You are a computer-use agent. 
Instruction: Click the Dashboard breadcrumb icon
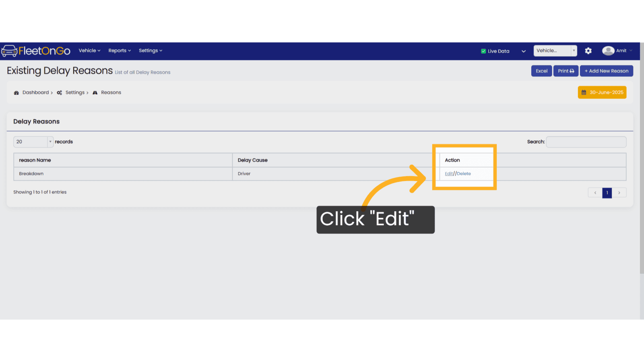point(17,93)
